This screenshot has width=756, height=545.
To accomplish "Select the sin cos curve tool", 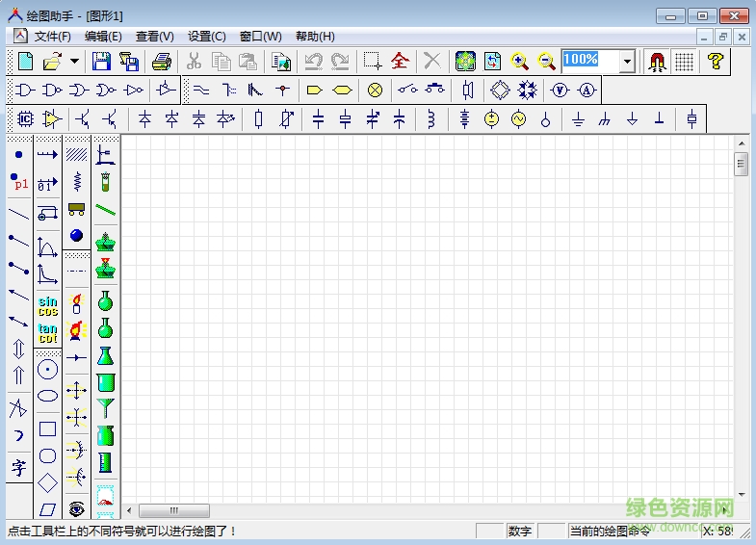I will click(48, 306).
